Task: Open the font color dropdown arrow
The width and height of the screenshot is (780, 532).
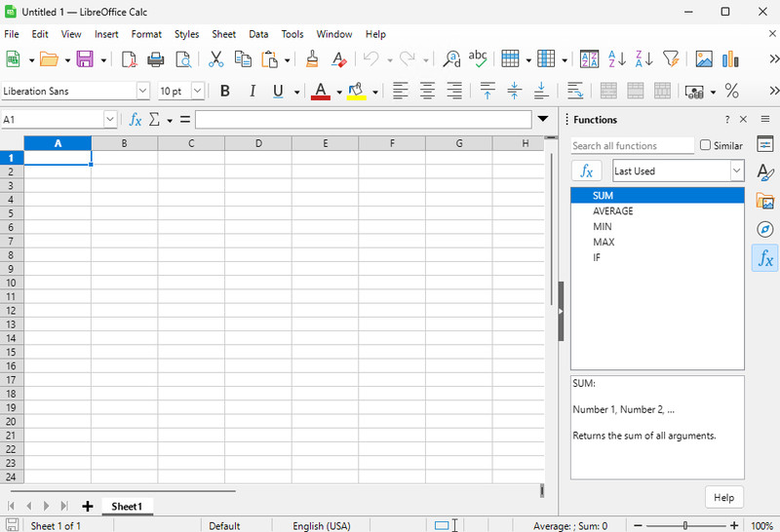Action: [x=339, y=92]
